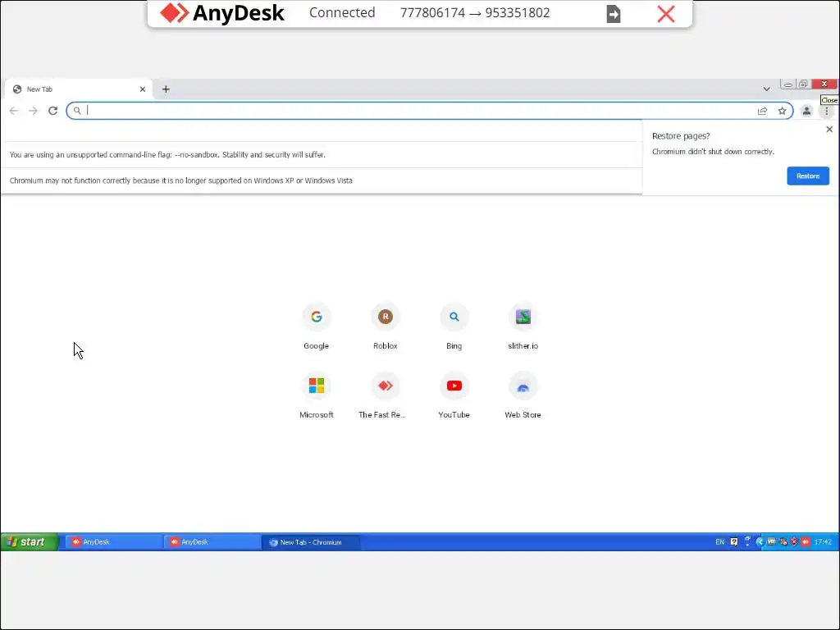Click the red security shield tray icon
Viewport: 840px width, 630px height.
pos(794,541)
